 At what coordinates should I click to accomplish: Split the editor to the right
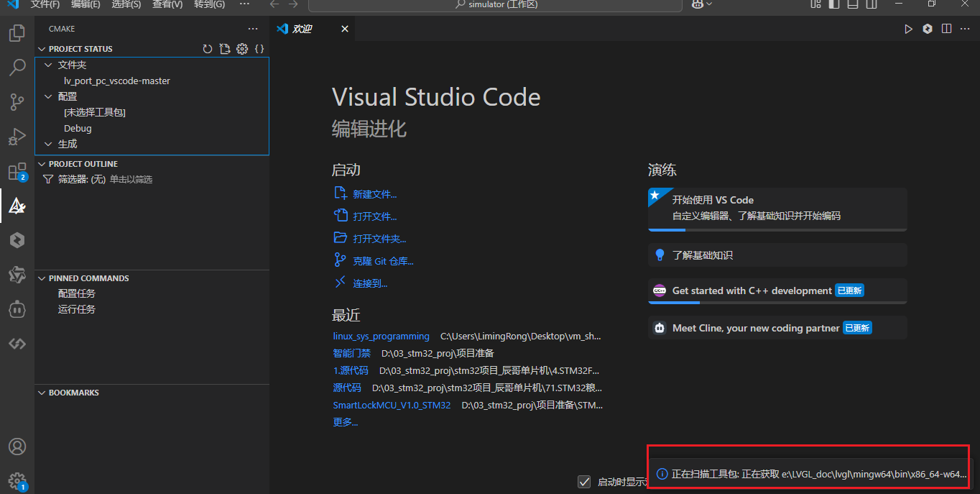(x=947, y=29)
